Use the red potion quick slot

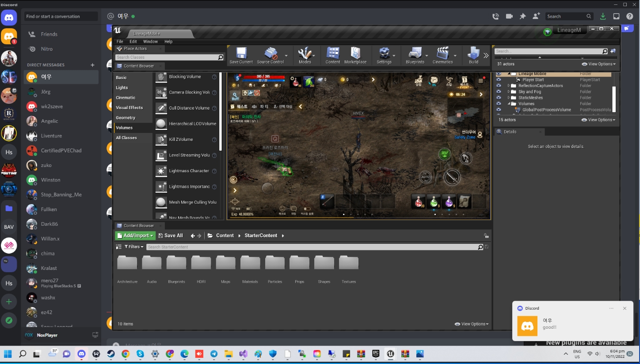pyautogui.click(x=419, y=201)
